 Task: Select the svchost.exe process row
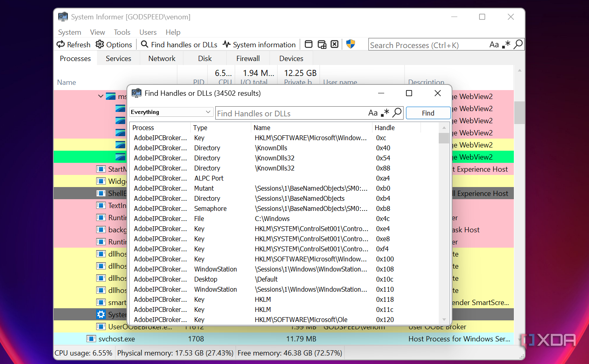click(x=284, y=339)
